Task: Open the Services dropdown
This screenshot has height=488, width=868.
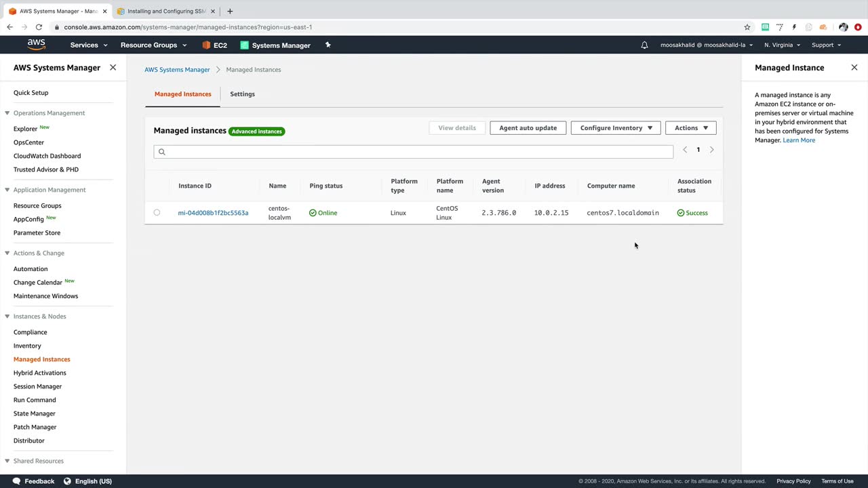Action: pos(89,45)
